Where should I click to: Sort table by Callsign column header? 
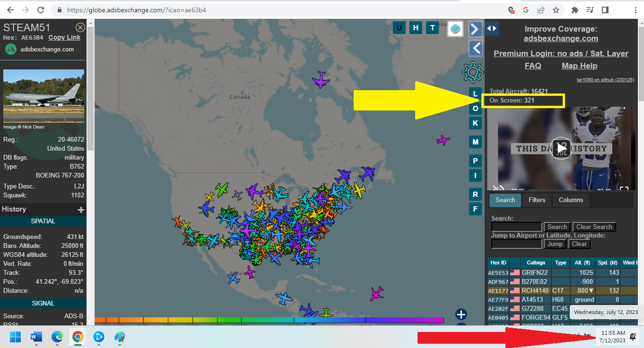click(x=536, y=263)
